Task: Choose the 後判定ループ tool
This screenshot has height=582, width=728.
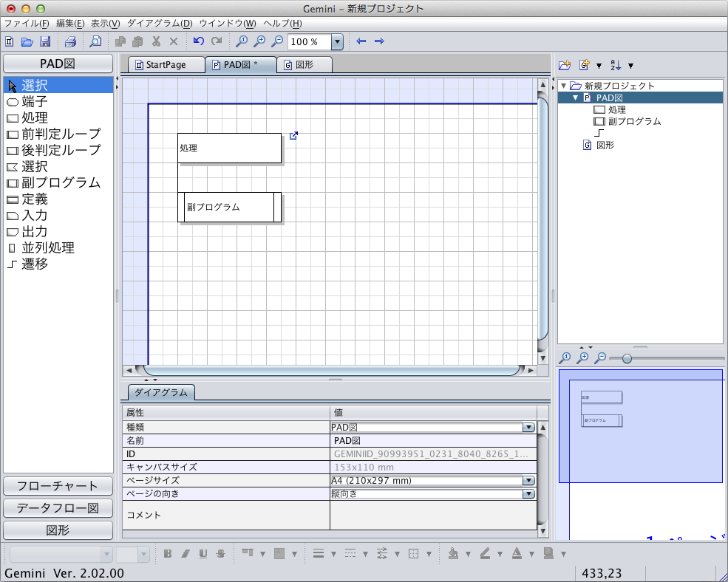Action: pyautogui.click(x=58, y=151)
